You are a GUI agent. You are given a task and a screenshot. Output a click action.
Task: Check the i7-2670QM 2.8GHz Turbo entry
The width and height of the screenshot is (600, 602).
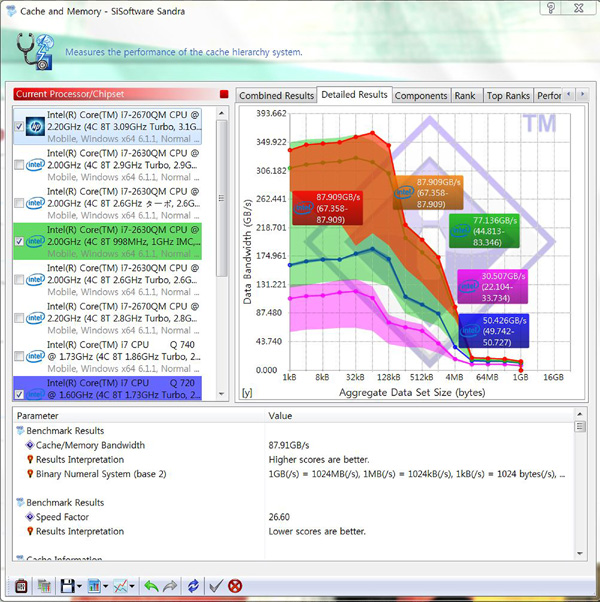(19, 318)
